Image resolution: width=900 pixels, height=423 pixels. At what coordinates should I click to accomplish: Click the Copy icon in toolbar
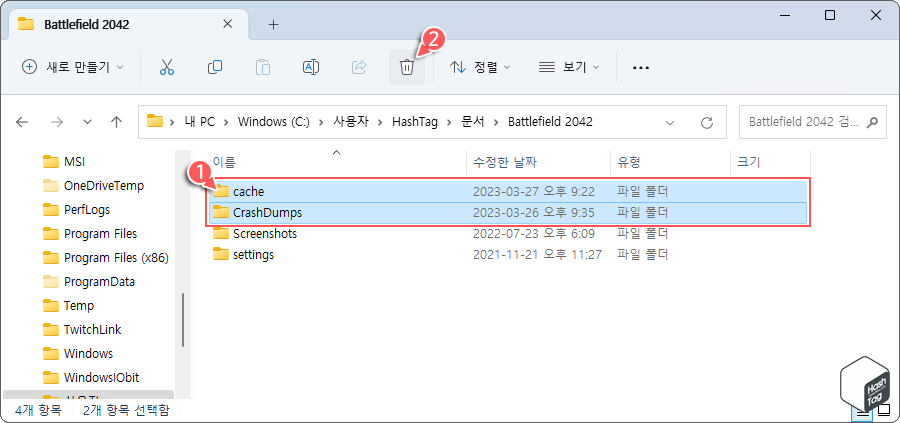pos(215,67)
